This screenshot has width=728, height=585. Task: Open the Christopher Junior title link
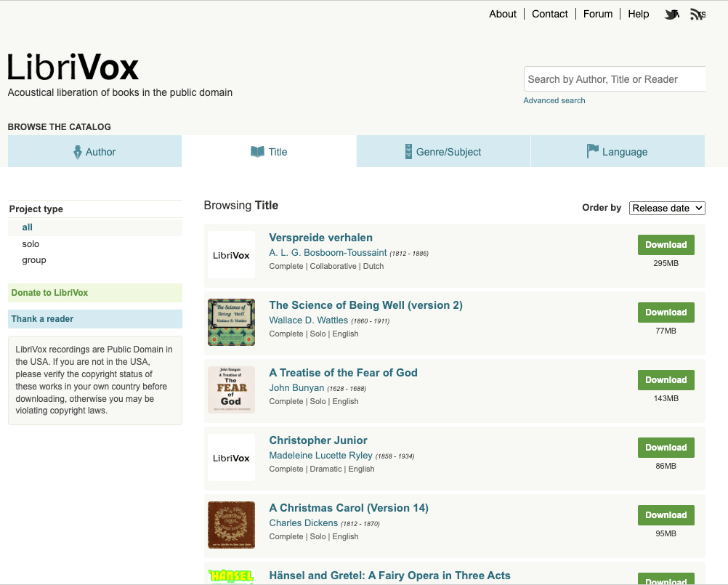[318, 440]
